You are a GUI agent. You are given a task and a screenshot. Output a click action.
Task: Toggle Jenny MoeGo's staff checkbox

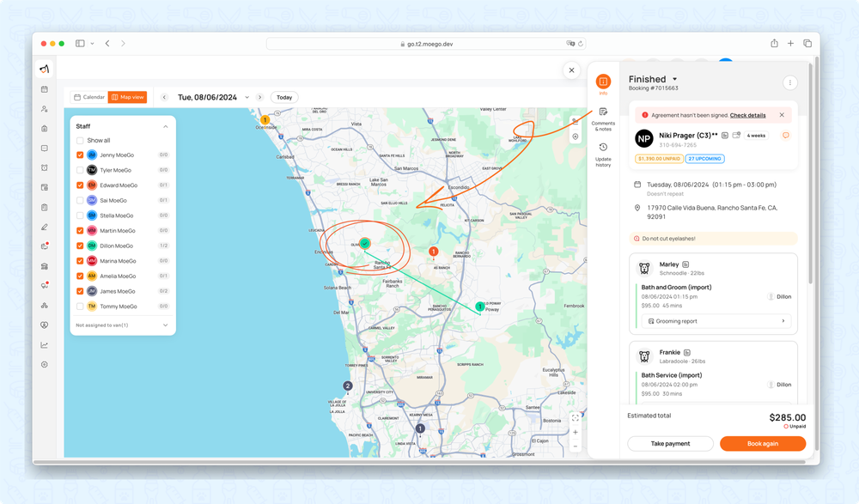80,155
